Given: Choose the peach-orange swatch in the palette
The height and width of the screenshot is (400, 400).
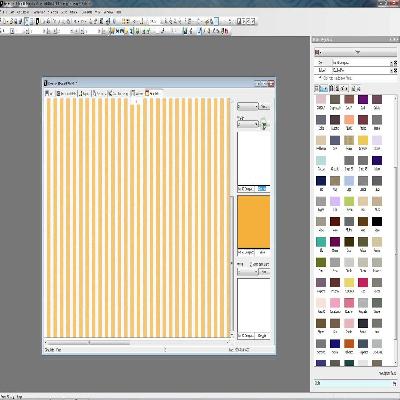Looking at the screenshot, I should [x=349, y=120].
